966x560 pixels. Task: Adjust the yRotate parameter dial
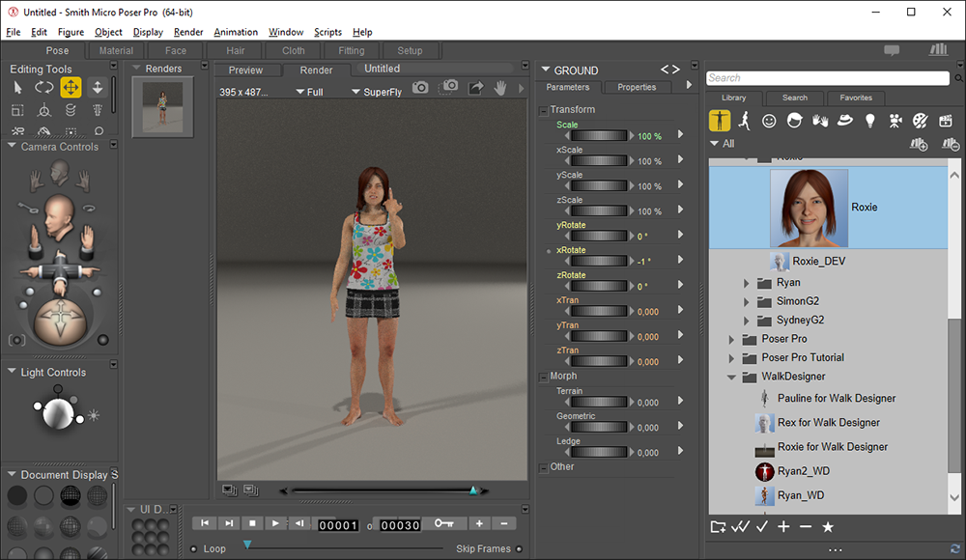pyautogui.click(x=598, y=237)
